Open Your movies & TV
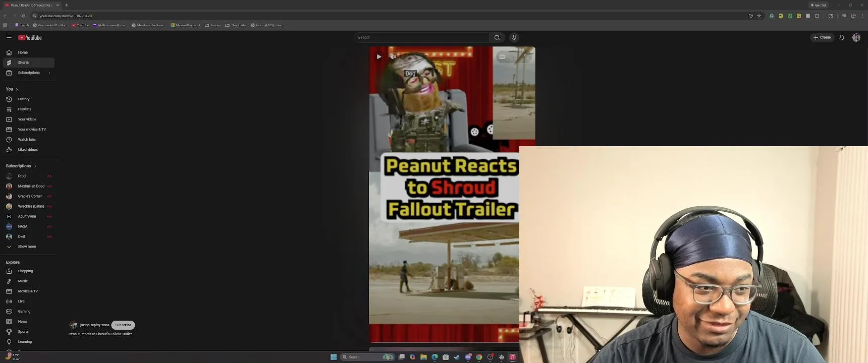The width and height of the screenshot is (868, 363). (x=29, y=130)
